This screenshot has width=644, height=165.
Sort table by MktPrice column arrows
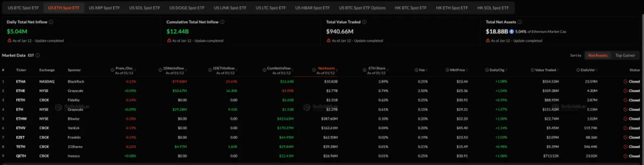(467, 70)
